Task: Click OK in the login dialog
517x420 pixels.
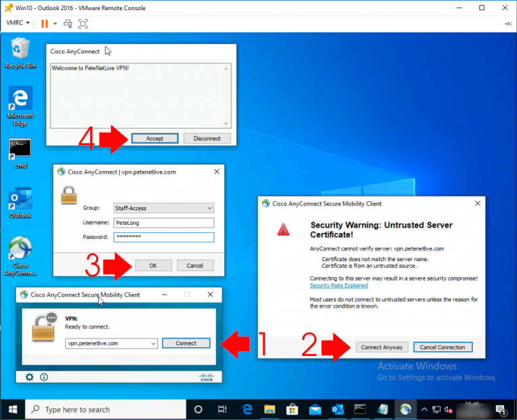Action: [153, 265]
